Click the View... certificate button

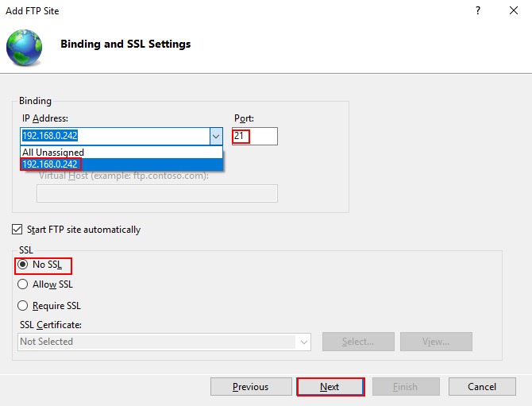[436, 342]
